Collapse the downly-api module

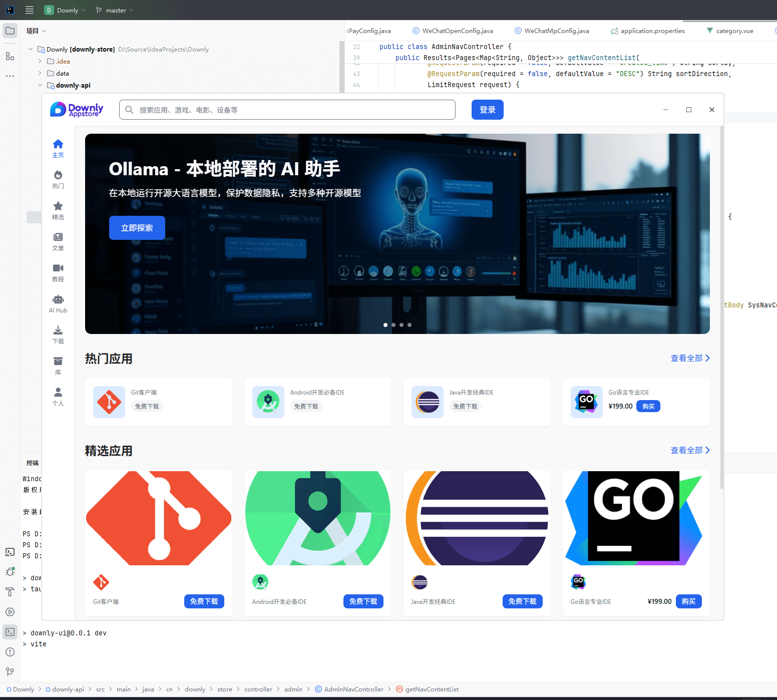[40, 85]
